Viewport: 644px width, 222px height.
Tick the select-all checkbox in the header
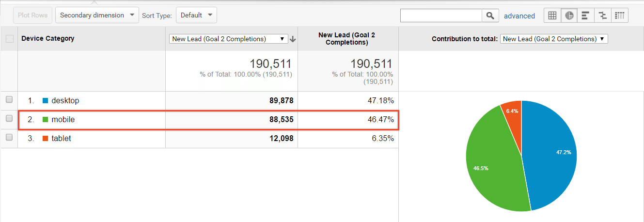click(9, 39)
